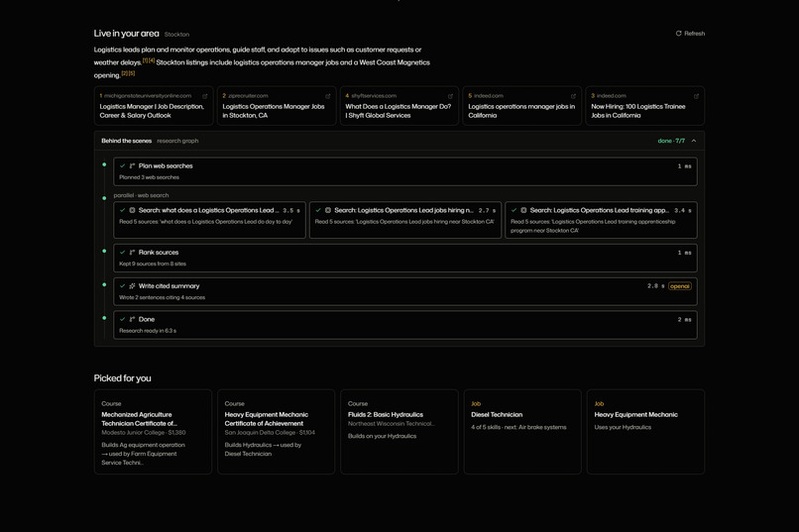The image size is (799, 532).
Task: Open external link icon on michiganstateuniversityonline.com card
Action: click(x=205, y=96)
